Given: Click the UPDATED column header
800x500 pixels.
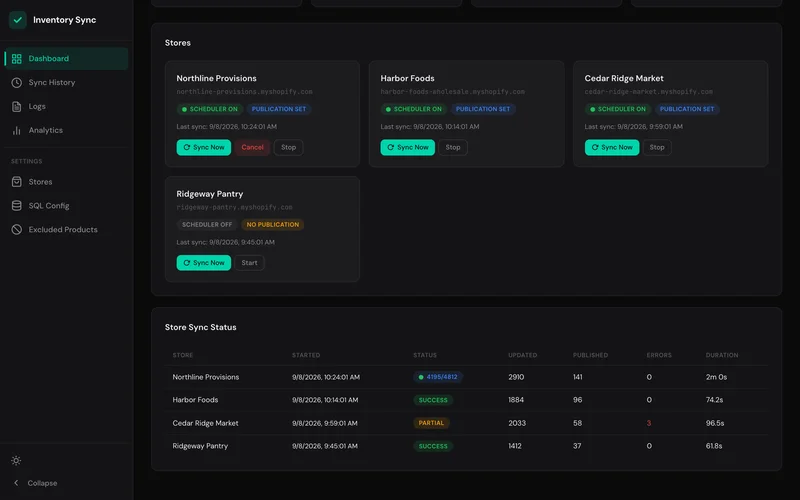Looking at the screenshot, I should pyautogui.click(x=522, y=355).
